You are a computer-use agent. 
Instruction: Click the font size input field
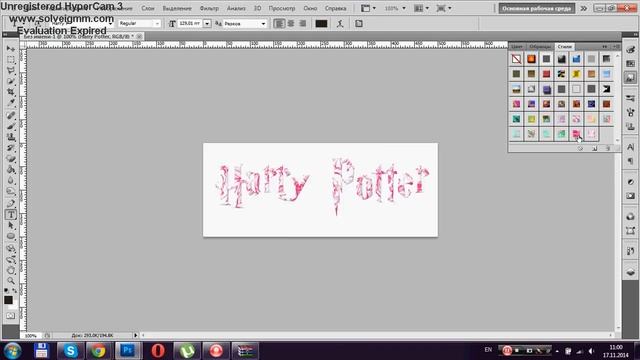click(190, 24)
